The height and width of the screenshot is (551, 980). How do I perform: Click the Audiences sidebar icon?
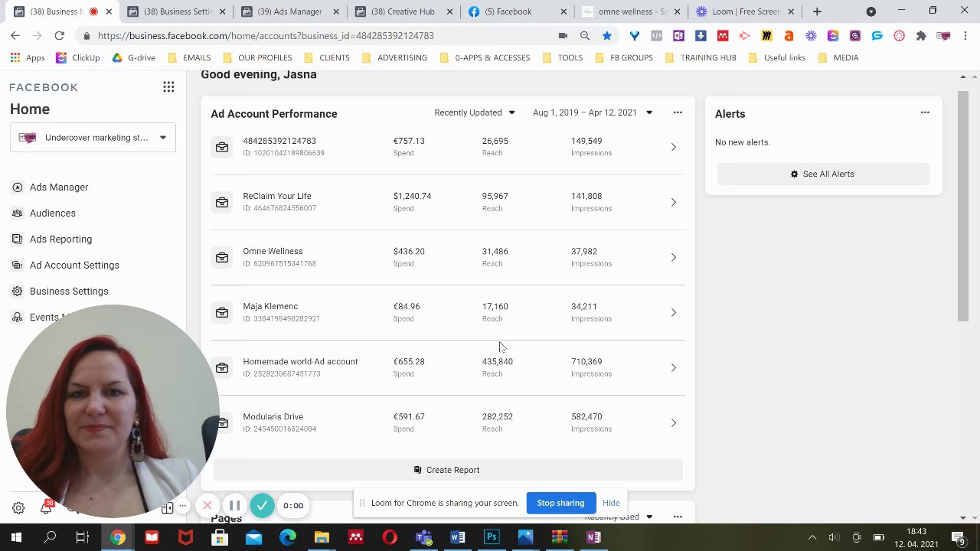(x=17, y=213)
